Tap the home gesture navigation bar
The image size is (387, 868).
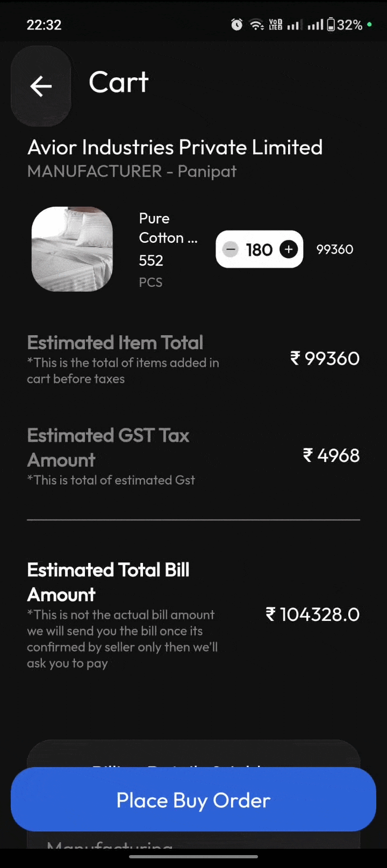[x=193, y=857]
